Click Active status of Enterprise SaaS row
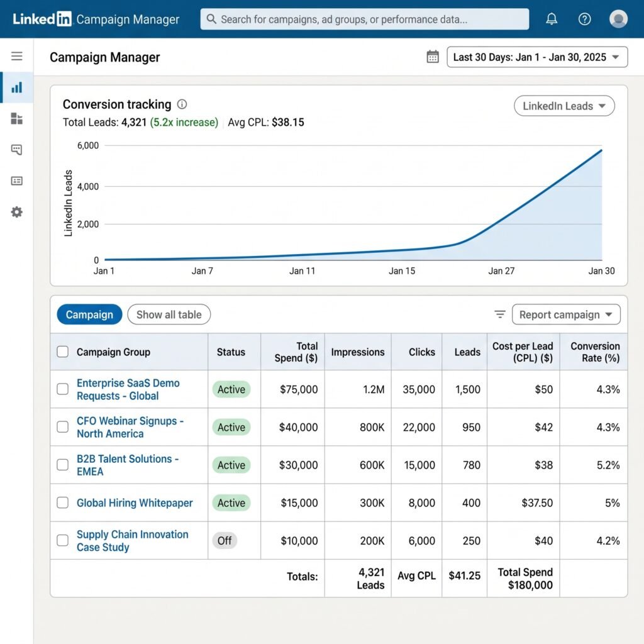 click(231, 389)
